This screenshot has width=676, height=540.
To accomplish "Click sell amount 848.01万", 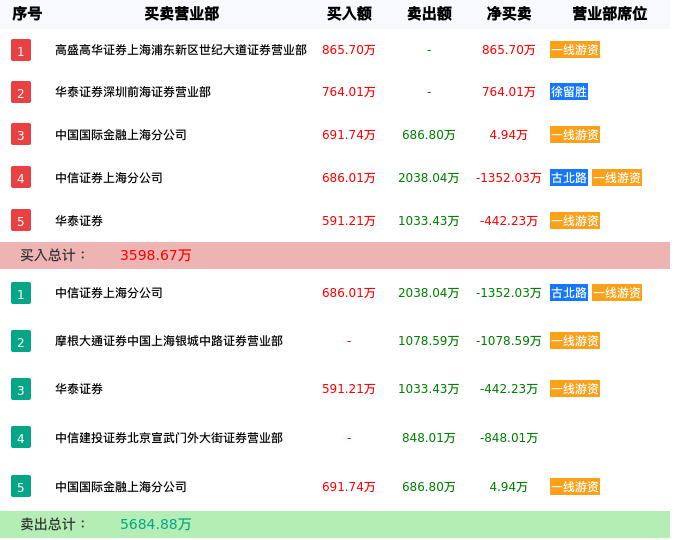I will click(x=429, y=438).
